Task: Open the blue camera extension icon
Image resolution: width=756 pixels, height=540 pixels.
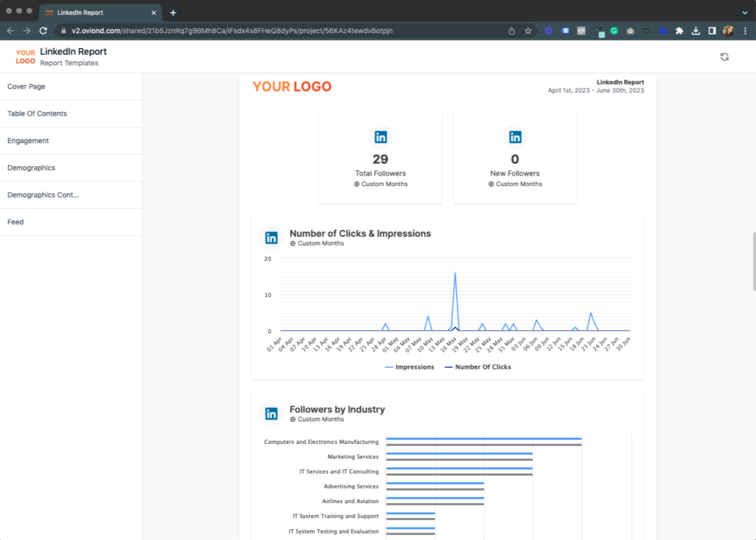Action: coord(663,31)
